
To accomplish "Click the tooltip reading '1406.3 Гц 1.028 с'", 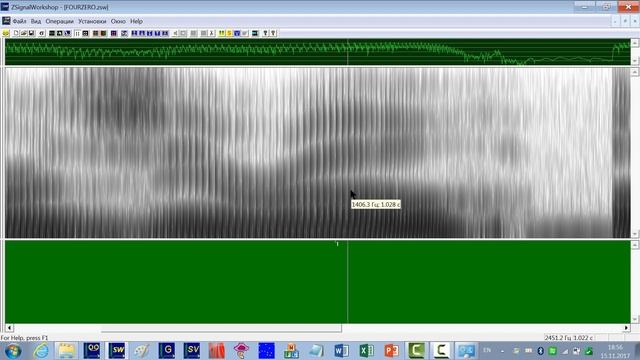I will (x=376, y=204).
